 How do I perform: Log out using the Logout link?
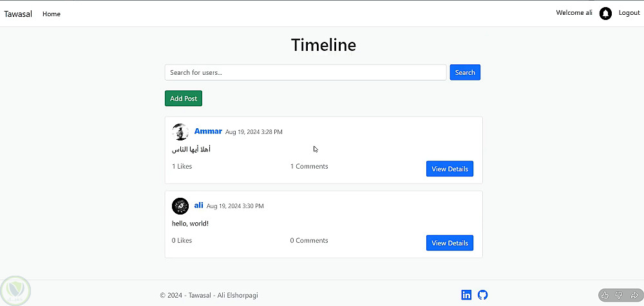click(629, 13)
